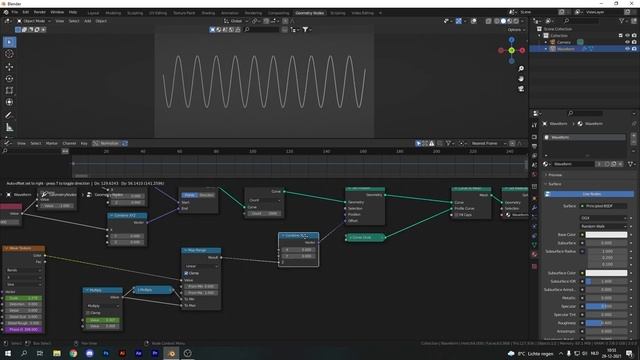
Task: Open the Edit menu
Action: tap(26, 12)
